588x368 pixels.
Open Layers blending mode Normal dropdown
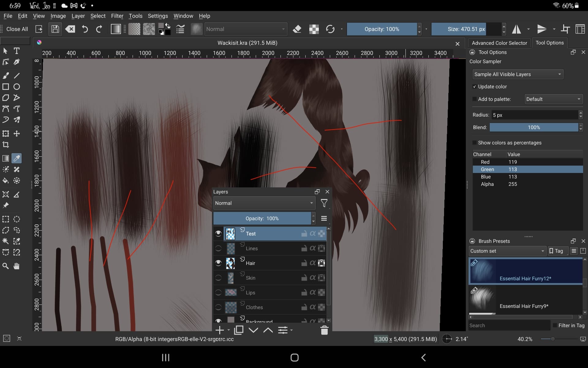264,203
